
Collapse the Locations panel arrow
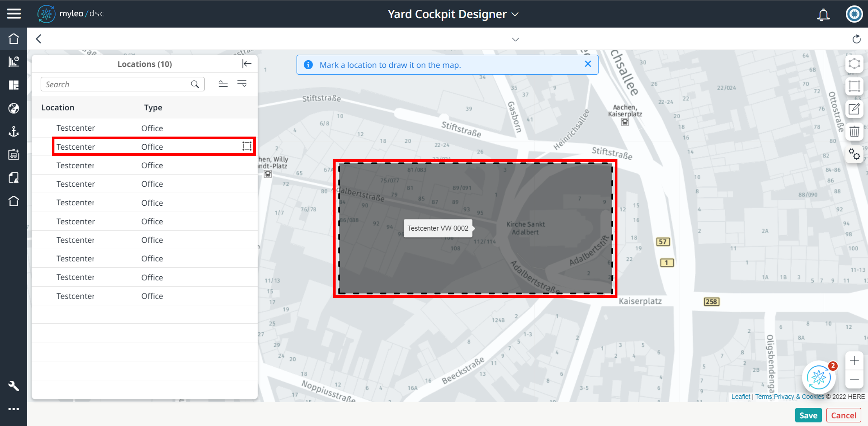[x=247, y=64]
